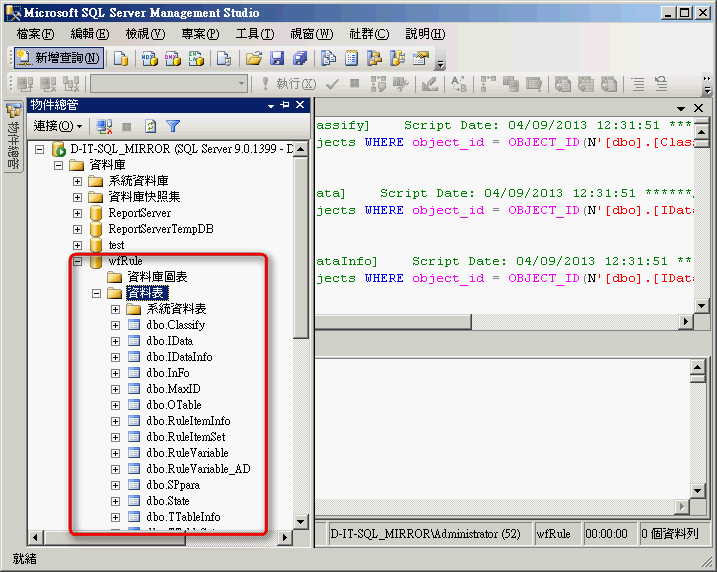Click the decrease indent icon
This screenshot has width=717, height=572.
point(661,84)
